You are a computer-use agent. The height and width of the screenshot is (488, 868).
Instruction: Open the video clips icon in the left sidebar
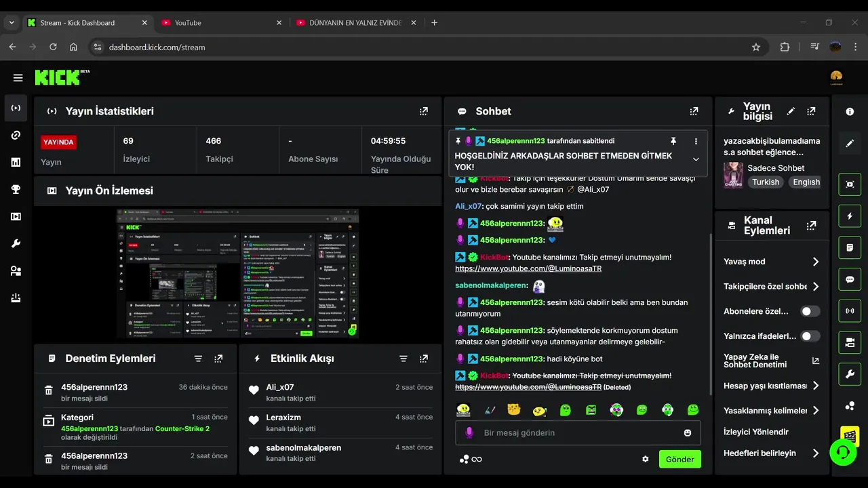pyautogui.click(x=16, y=217)
